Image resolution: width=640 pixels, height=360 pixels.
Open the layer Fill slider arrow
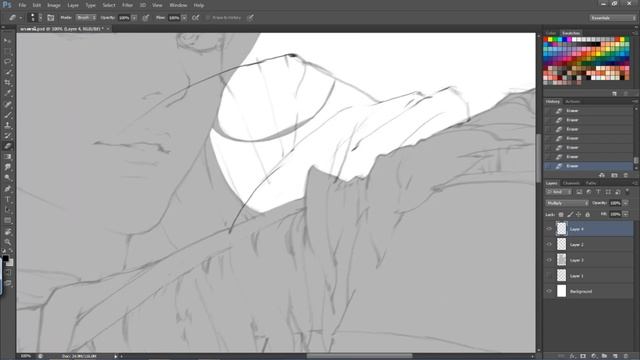(626, 214)
